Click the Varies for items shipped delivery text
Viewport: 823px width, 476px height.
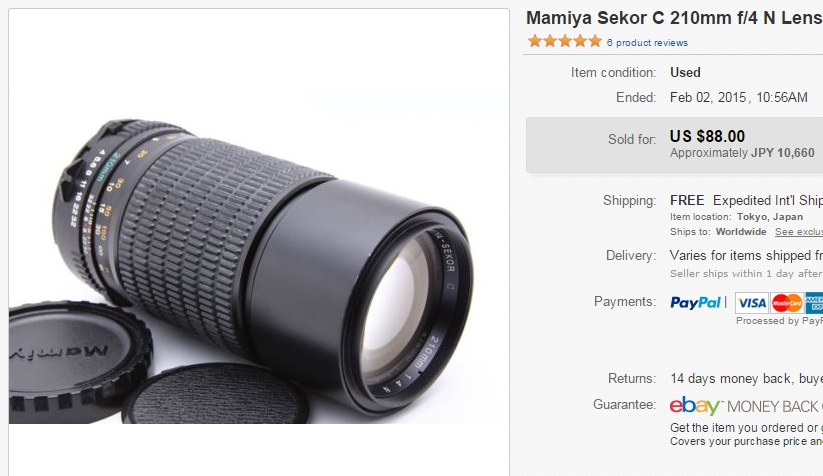tap(746, 256)
